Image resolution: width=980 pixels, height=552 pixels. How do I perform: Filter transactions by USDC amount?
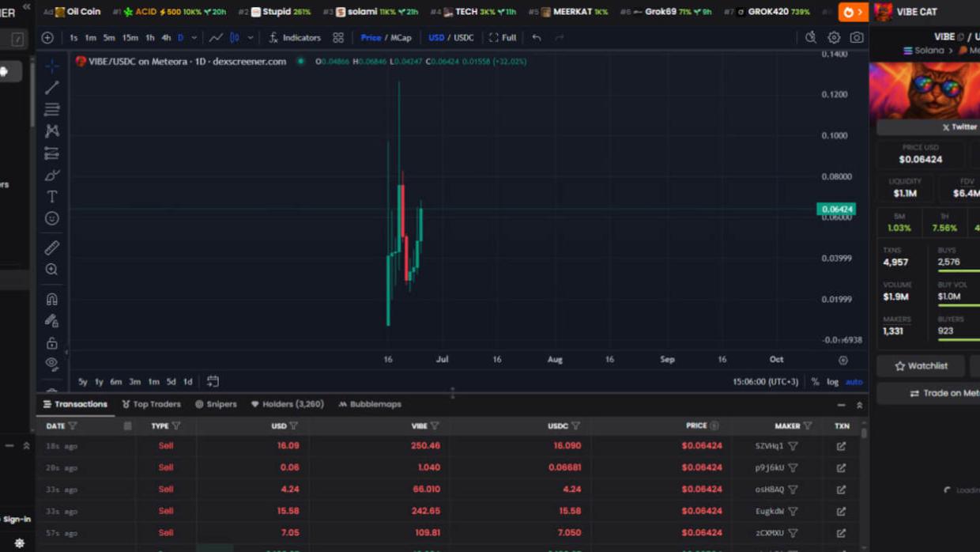(575, 426)
